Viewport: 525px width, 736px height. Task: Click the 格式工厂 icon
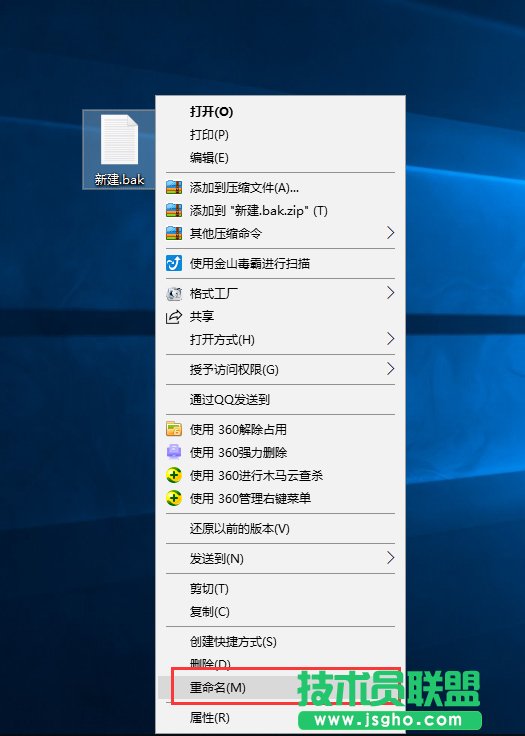point(174,294)
